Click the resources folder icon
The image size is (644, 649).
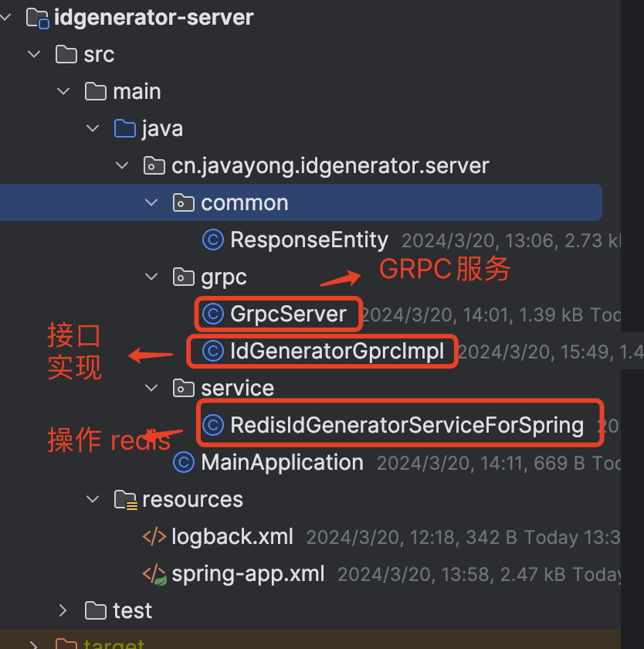[126, 500]
